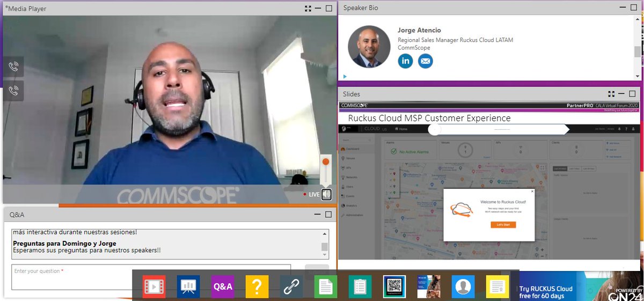This screenshot has height=301, width=644.
Task: Click the small blue arrow in Speaker Bio
Action: tap(345, 77)
